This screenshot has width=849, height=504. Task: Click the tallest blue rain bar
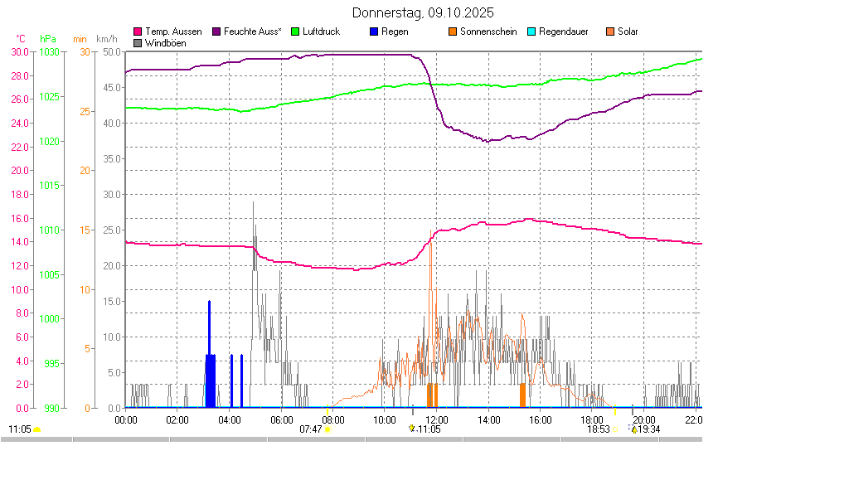209,348
